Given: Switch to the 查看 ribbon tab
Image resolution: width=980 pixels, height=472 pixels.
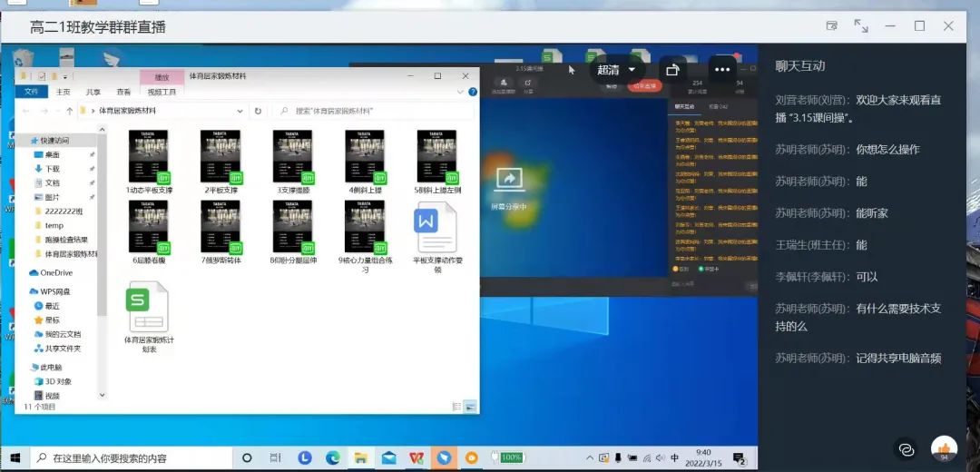Looking at the screenshot, I should pyautogui.click(x=123, y=92).
